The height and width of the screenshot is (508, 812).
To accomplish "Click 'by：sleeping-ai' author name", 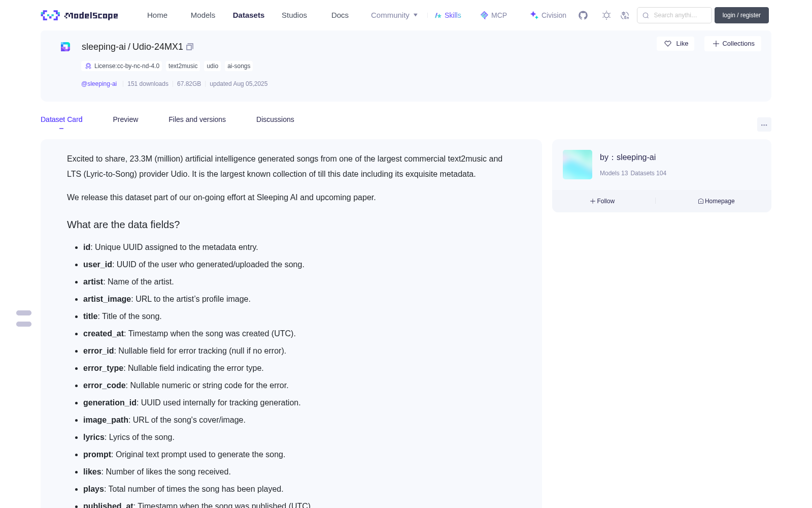I will [x=628, y=157].
